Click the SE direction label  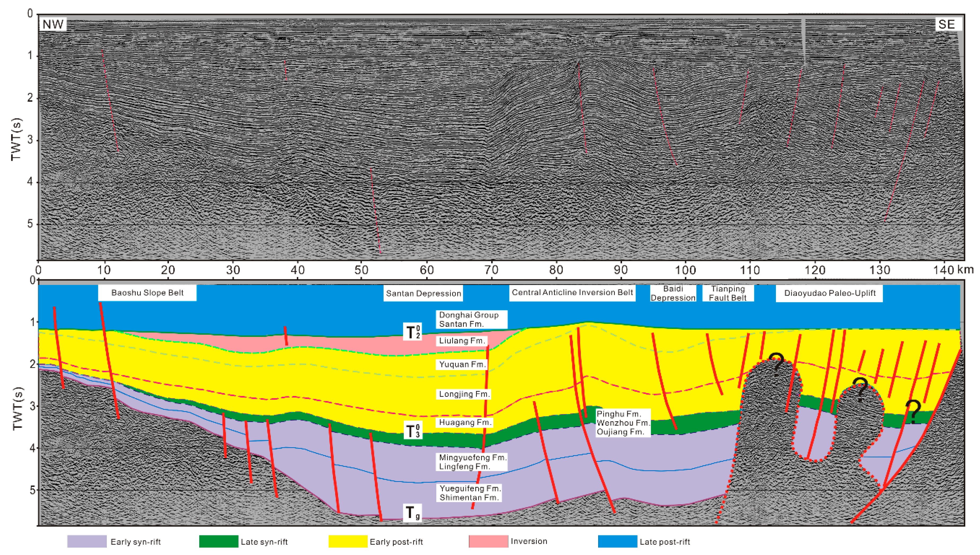[x=946, y=24]
